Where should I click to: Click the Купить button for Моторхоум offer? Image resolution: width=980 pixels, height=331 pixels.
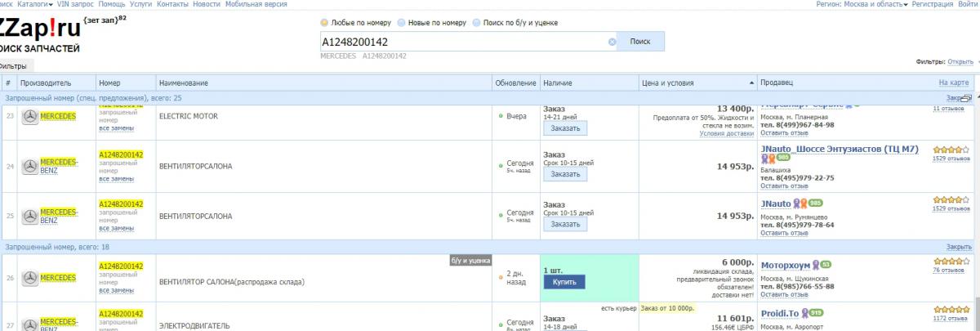coord(564,282)
